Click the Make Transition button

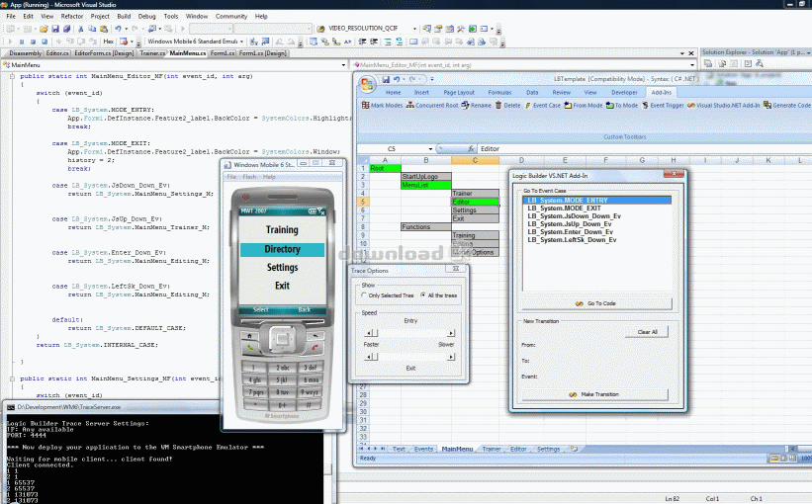(595, 394)
